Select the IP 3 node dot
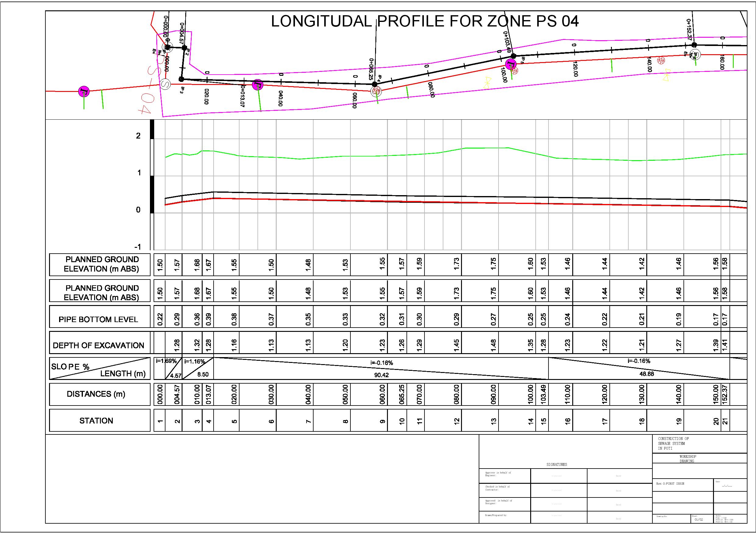 point(181,79)
